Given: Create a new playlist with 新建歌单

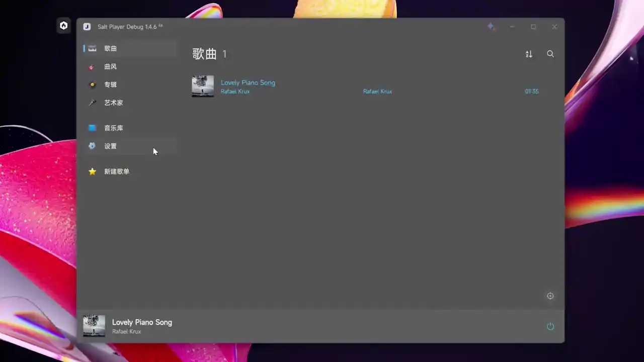Looking at the screenshot, I should pos(130,171).
